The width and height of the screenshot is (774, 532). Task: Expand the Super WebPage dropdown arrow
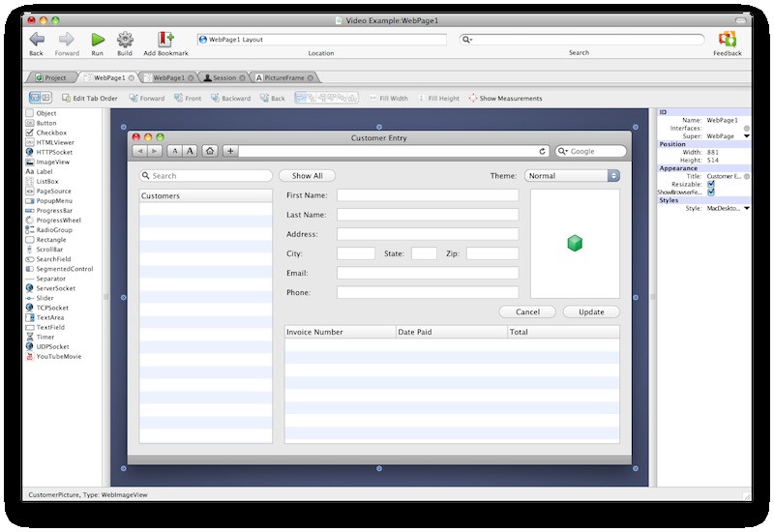746,137
